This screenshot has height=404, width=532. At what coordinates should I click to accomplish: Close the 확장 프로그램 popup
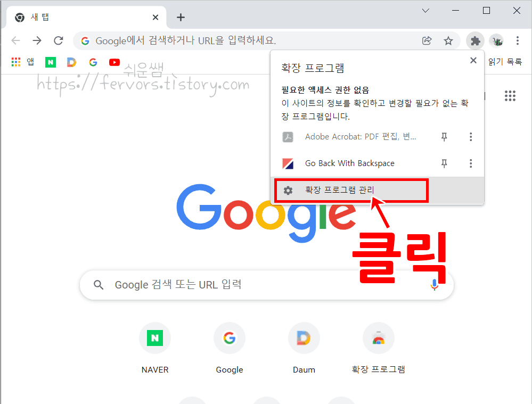(x=473, y=60)
